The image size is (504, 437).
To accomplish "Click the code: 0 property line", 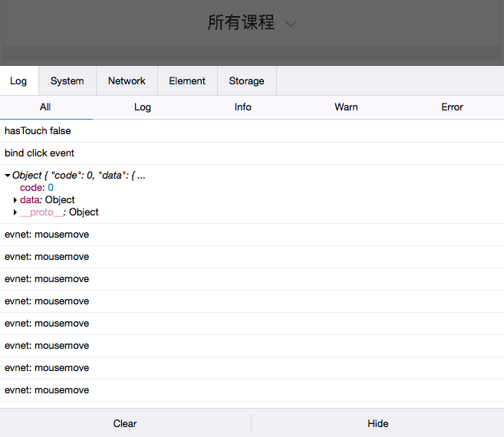I will pos(37,188).
